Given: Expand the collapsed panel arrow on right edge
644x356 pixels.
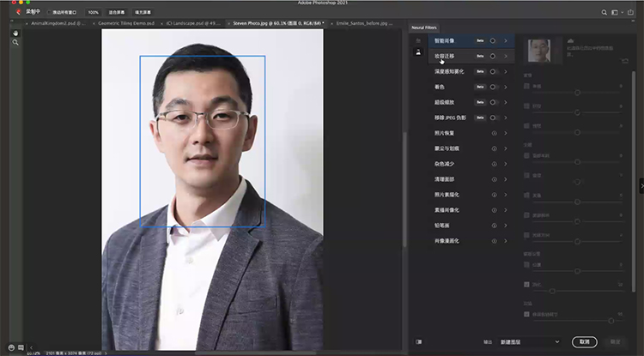Looking at the screenshot, I should [641, 186].
